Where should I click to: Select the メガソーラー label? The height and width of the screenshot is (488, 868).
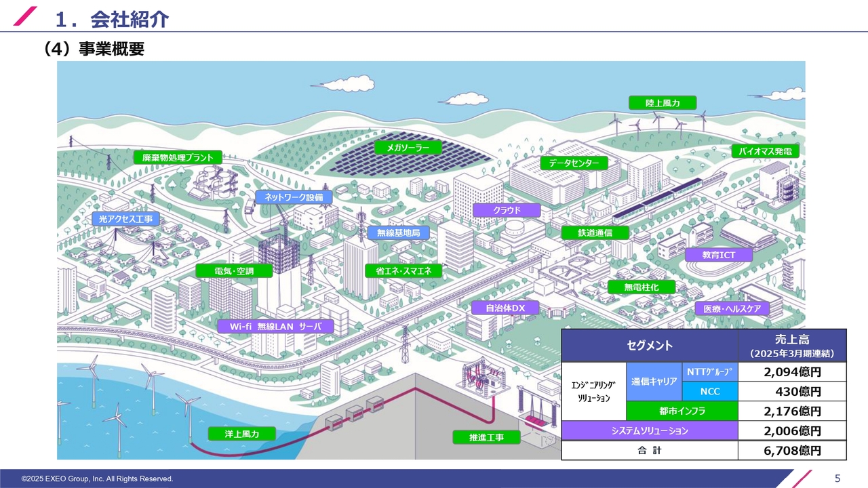click(408, 148)
